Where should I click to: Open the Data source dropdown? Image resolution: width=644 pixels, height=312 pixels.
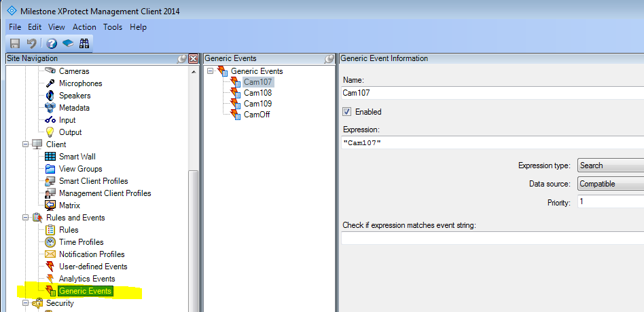coord(610,184)
